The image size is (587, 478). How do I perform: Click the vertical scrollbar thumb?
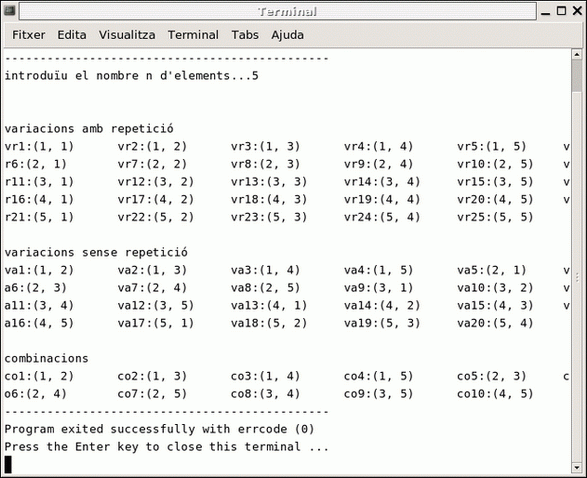click(x=577, y=76)
